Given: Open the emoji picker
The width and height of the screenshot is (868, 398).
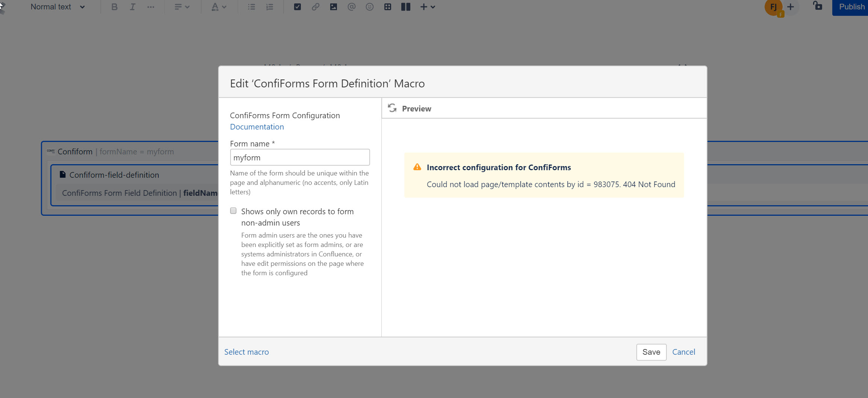Looking at the screenshot, I should pos(369,7).
